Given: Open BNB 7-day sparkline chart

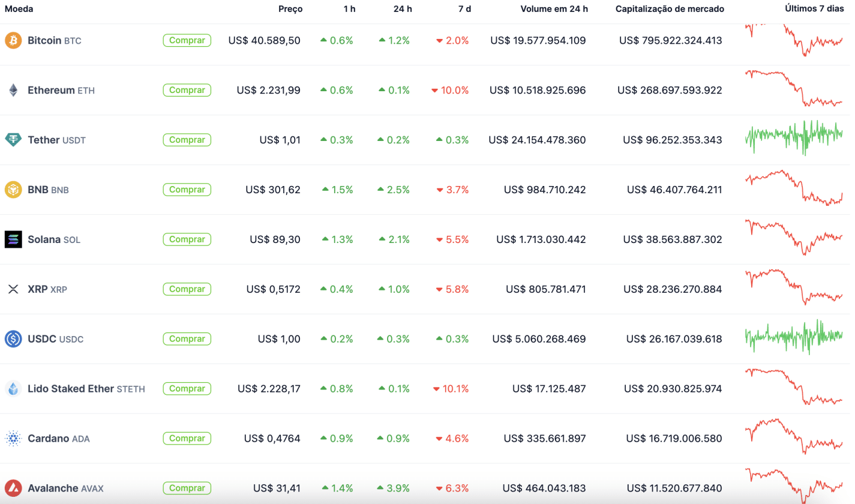Looking at the screenshot, I should [794, 188].
